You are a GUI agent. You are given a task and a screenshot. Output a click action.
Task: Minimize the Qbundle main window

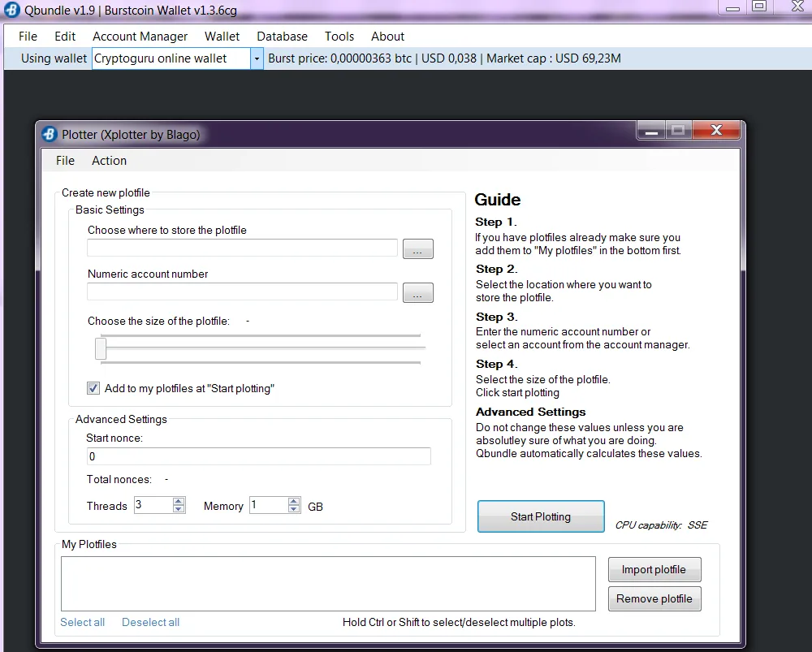(732, 7)
